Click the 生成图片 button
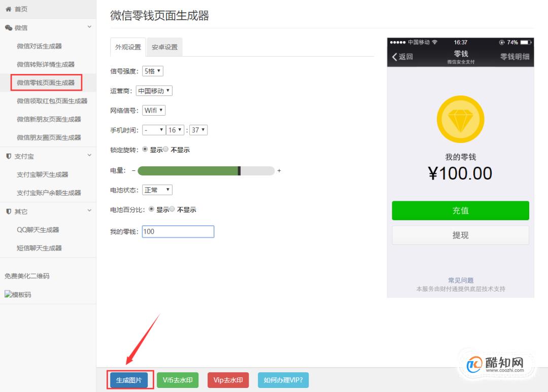 129,380
